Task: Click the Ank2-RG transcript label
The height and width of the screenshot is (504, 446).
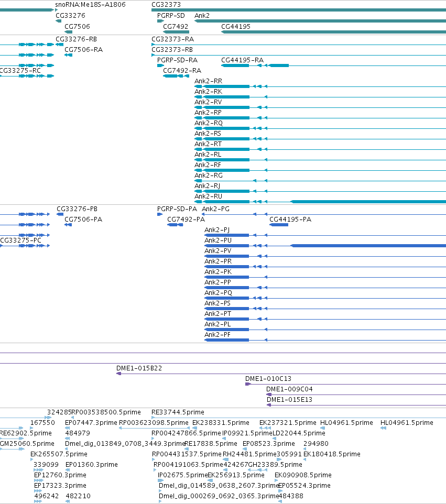Action: 209,176
